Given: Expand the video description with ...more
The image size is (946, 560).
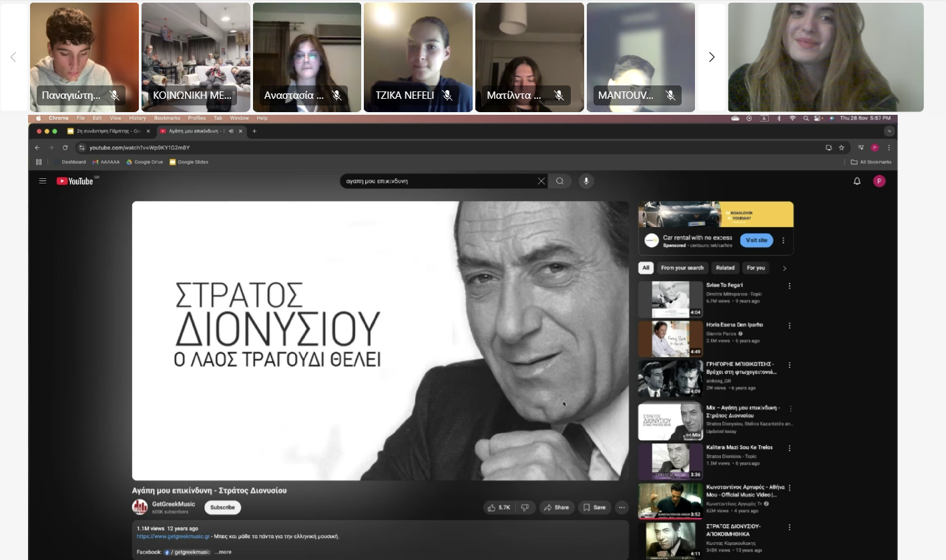Looking at the screenshot, I should click(223, 552).
